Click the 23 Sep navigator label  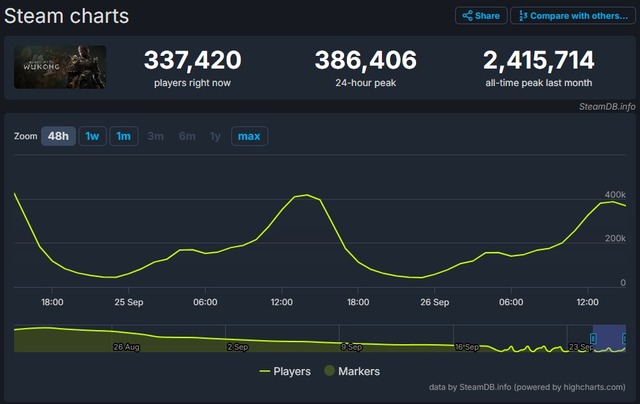point(581,347)
